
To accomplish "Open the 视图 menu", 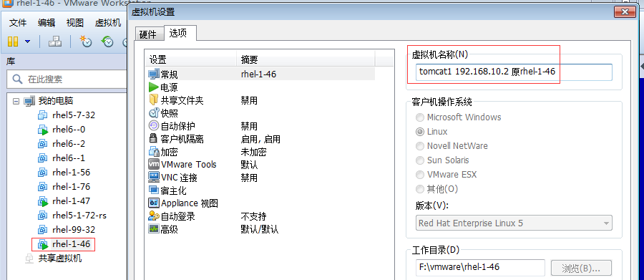I will pyautogui.click(x=74, y=23).
